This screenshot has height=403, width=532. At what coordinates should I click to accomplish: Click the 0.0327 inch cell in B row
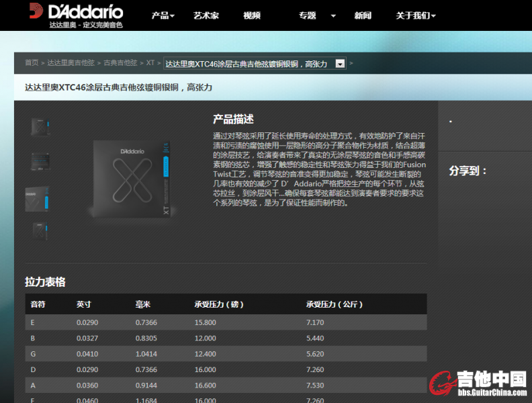click(87, 339)
